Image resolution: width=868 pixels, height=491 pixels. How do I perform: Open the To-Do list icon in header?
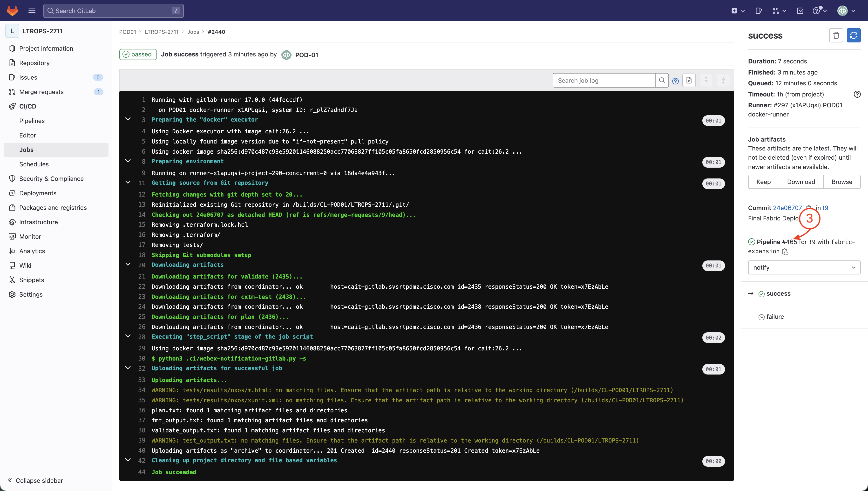[x=800, y=11]
